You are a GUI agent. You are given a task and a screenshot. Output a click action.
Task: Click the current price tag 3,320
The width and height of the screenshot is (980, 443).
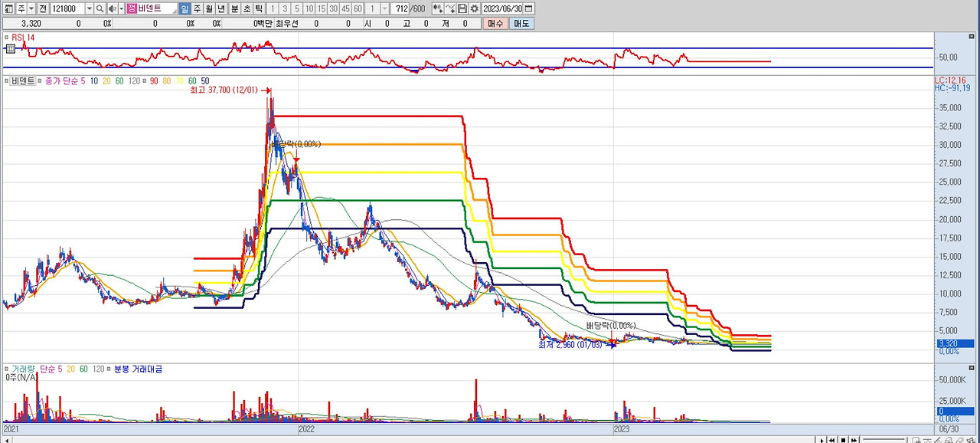[x=954, y=343]
